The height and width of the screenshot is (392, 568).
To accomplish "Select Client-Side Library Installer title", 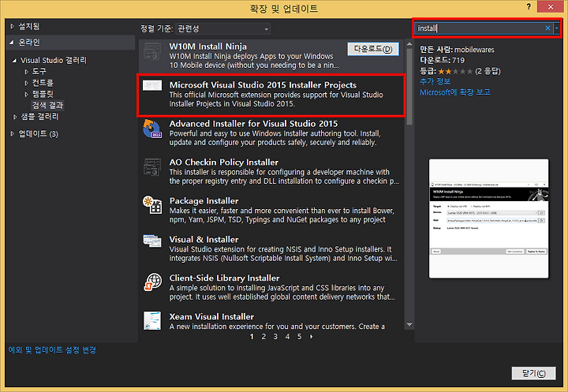I will pos(224,278).
